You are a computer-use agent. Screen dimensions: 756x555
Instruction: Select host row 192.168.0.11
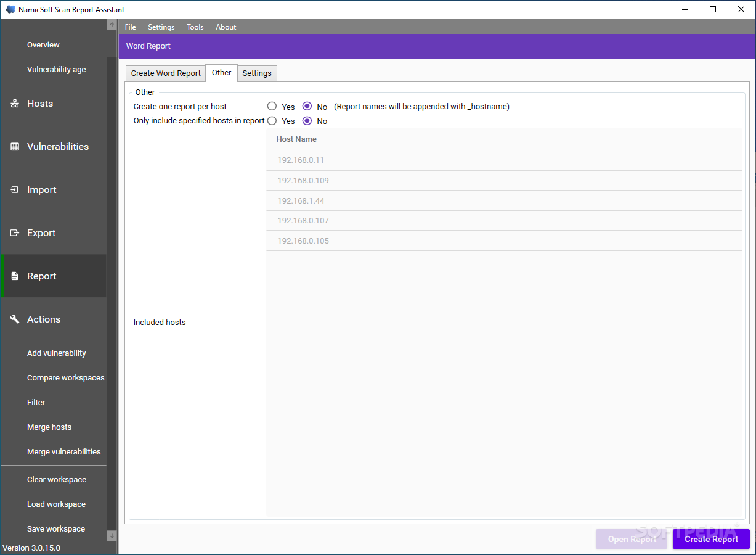[504, 160]
